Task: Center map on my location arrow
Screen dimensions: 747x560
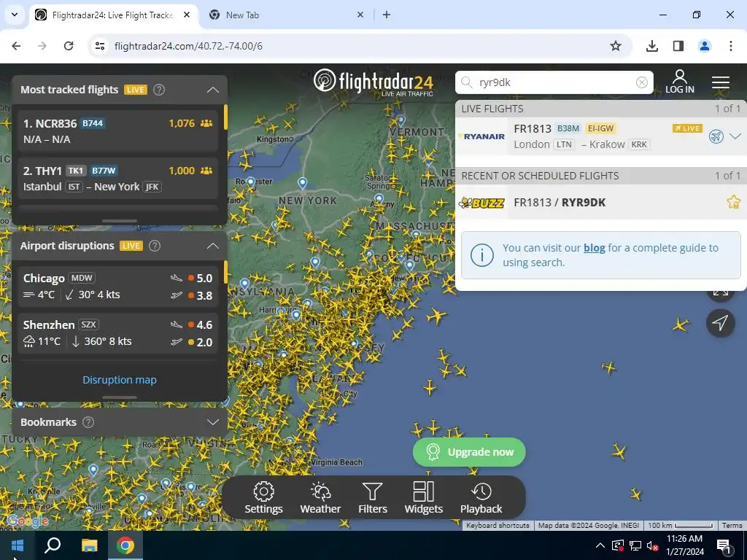Action: click(720, 323)
